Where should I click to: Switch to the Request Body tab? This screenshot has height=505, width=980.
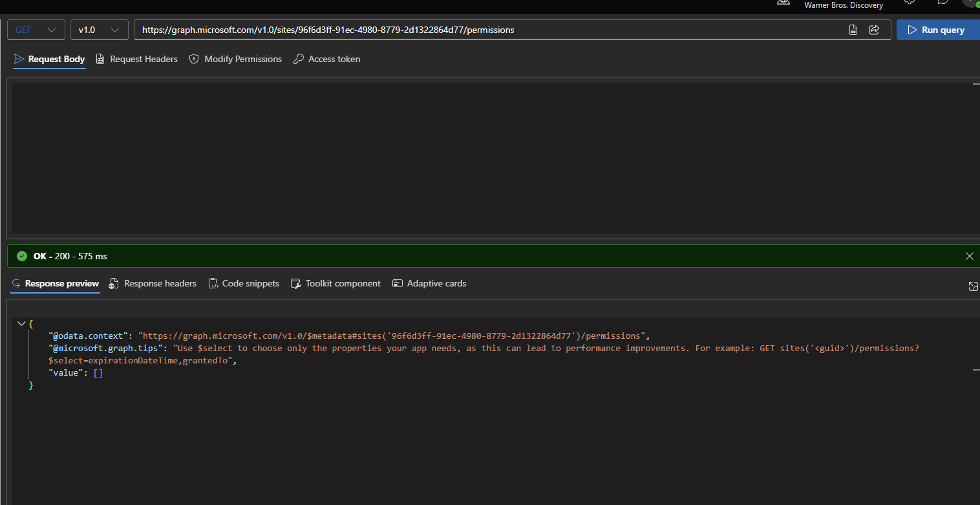click(x=49, y=59)
